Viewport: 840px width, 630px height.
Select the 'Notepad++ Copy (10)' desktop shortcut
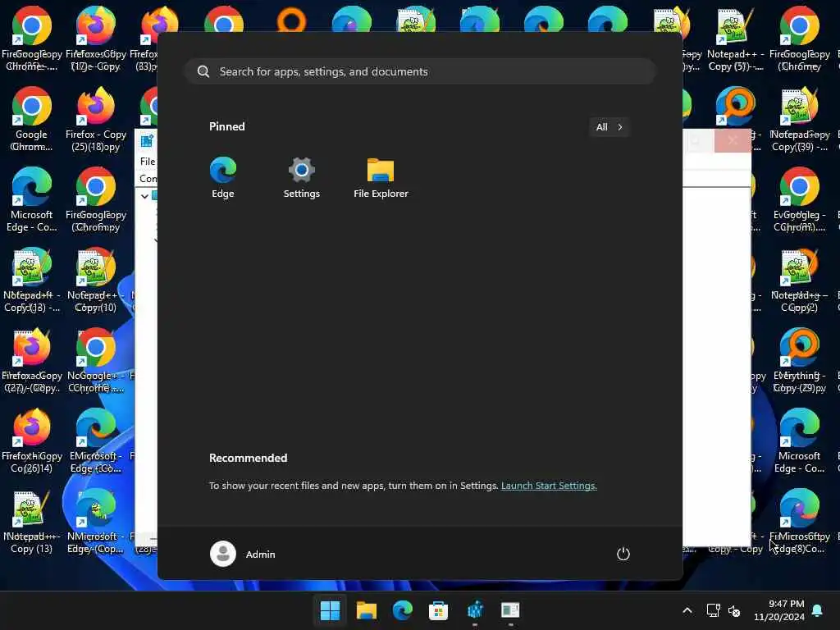pyautogui.click(x=96, y=280)
